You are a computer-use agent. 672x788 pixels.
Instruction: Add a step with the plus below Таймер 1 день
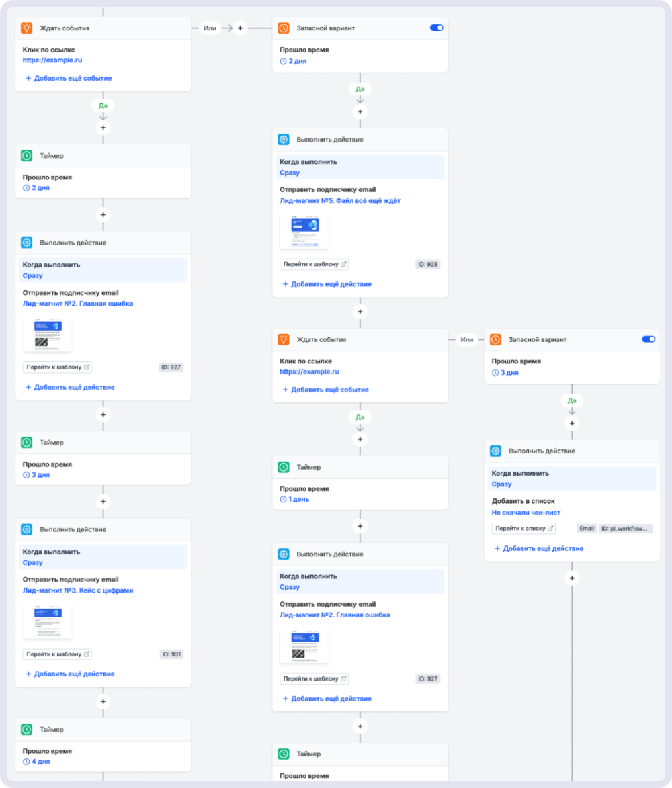pyautogui.click(x=360, y=526)
